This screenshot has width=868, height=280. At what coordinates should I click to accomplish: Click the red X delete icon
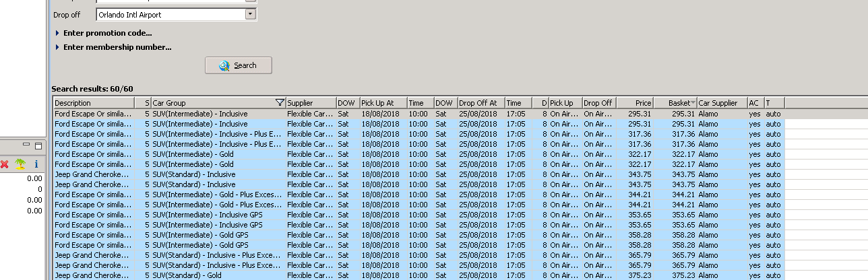[5, 164]
